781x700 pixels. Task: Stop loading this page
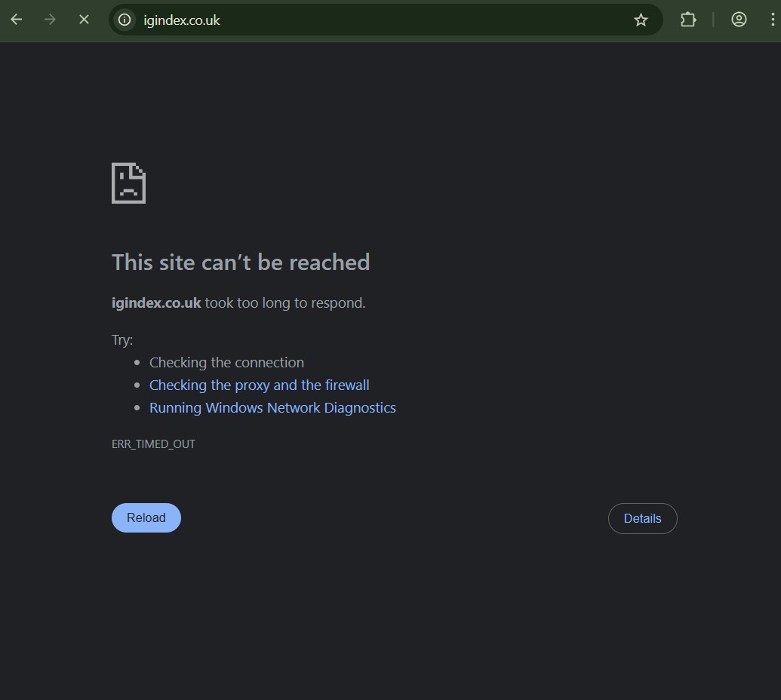click(84, 20)
